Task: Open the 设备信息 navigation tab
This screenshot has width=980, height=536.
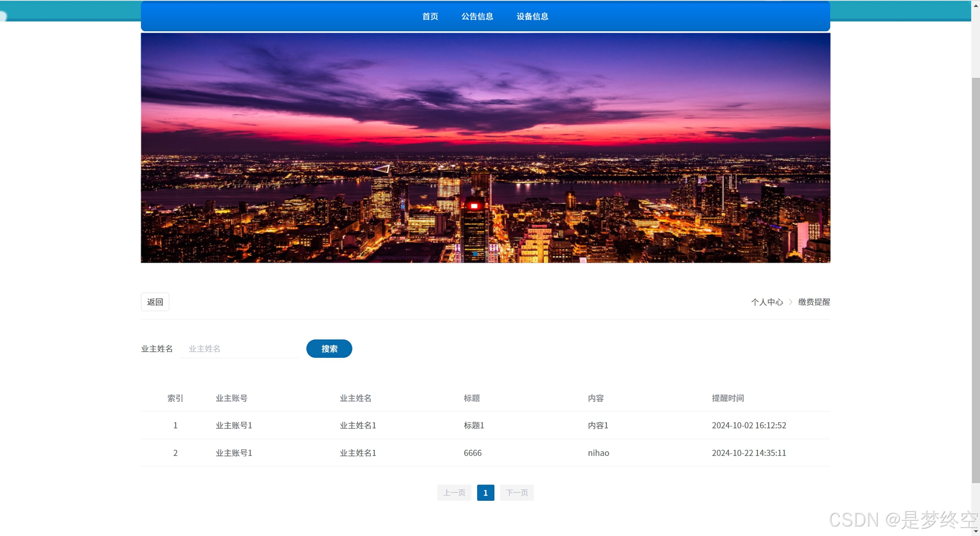Action: pos(532,16)
